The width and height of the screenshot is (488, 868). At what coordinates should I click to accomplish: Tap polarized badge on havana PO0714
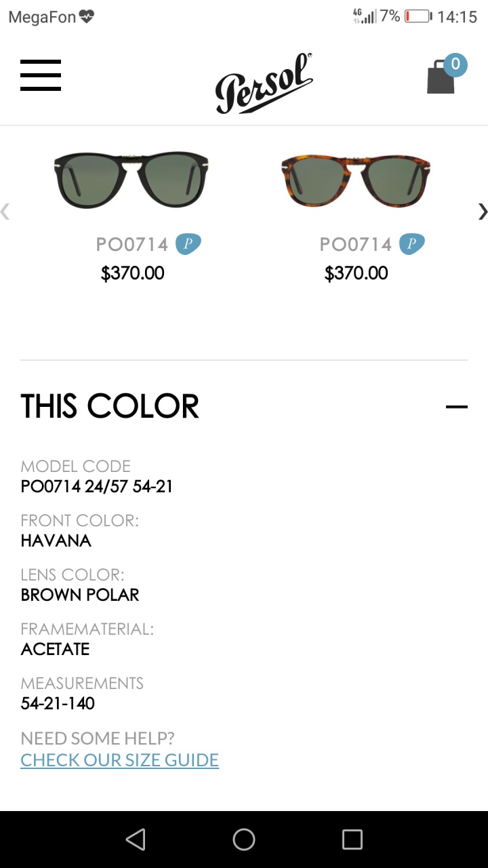(x=412, y=243)
